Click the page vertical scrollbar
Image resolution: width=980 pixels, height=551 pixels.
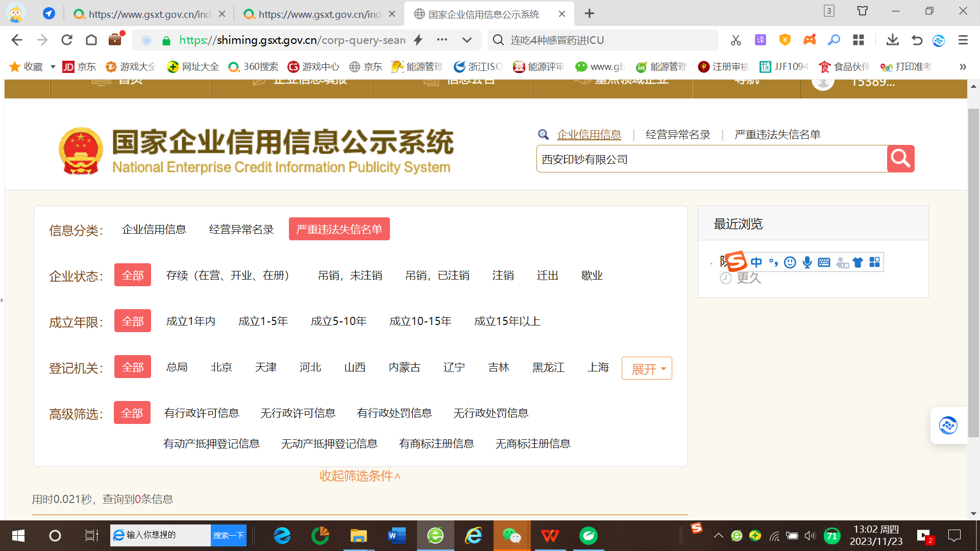[x=973, y=272]
